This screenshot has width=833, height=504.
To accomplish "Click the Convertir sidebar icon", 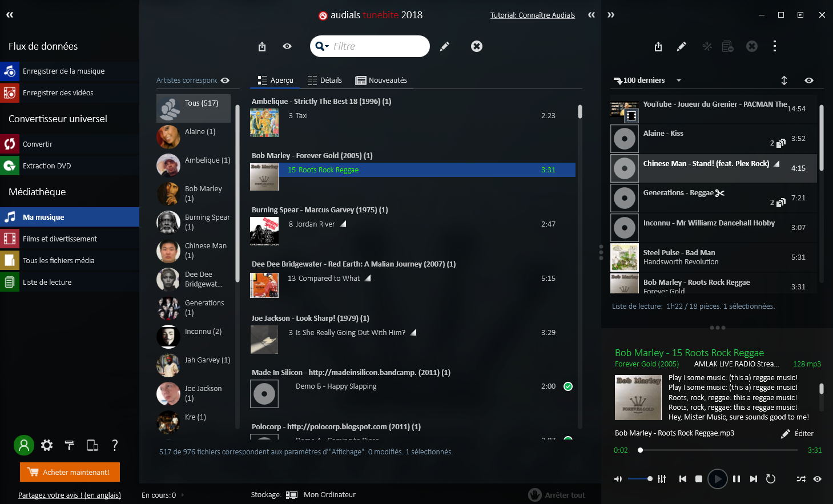I will (x=9, y=144).
